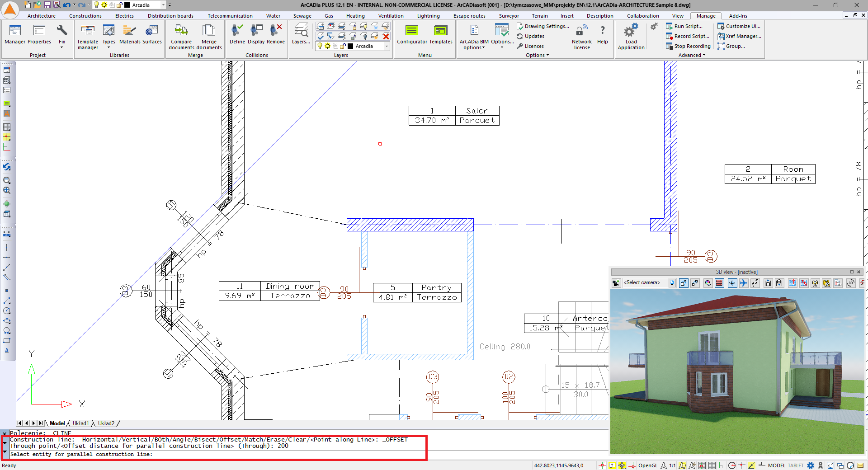Select the orbit tool in the 3D view
Screen dimensions: 868x470
pyautogui.click(x=732, y=283)
